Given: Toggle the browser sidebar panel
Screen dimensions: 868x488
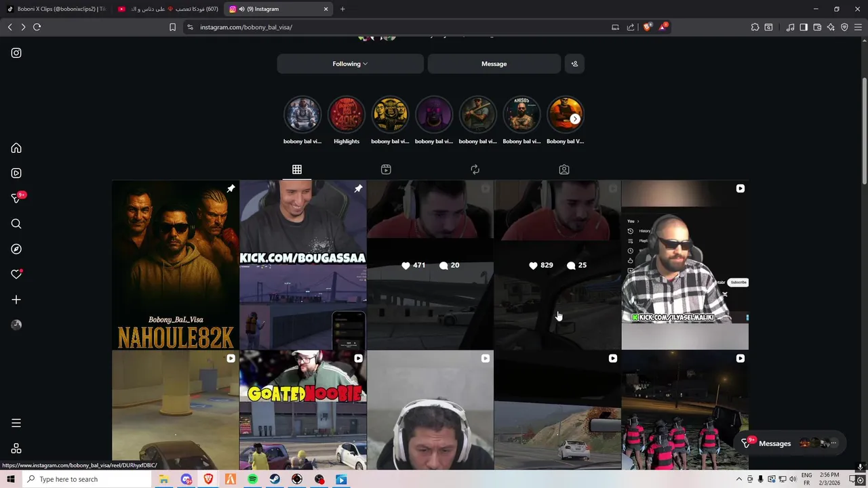Looking at the screenshot, I should pos(804,27).
